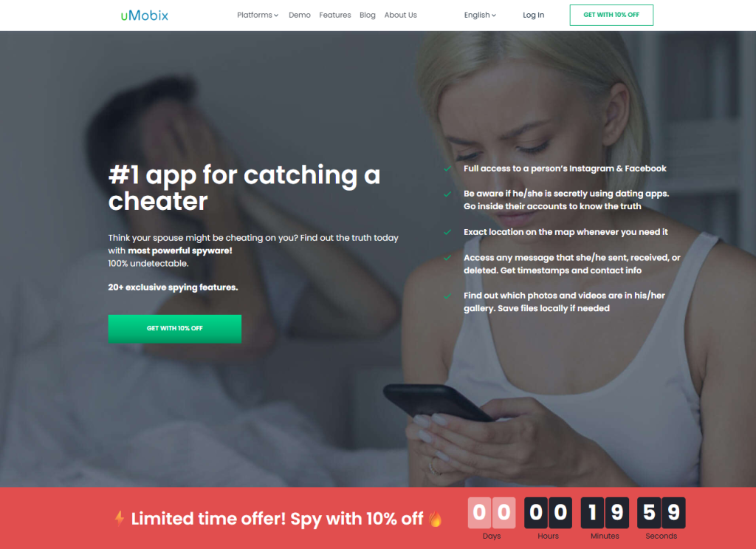
Task: Expand the Platforms dropdown menu
Action: (258, 15)
